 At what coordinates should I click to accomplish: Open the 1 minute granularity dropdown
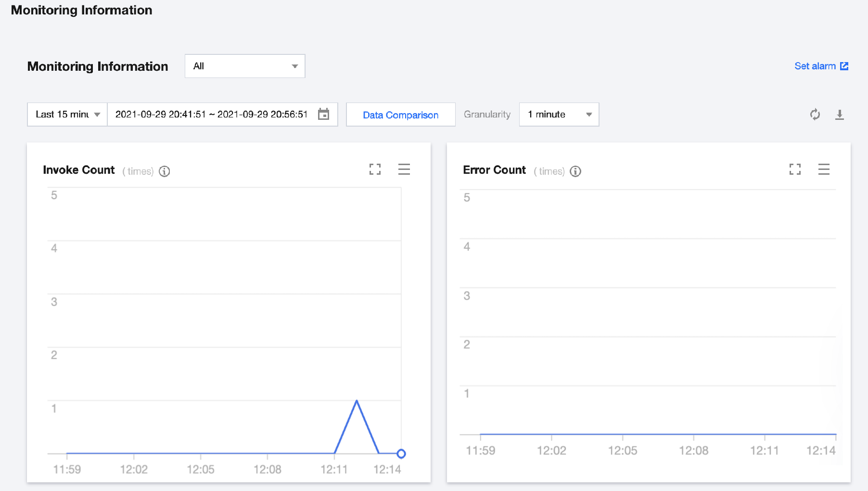(559, 114)
